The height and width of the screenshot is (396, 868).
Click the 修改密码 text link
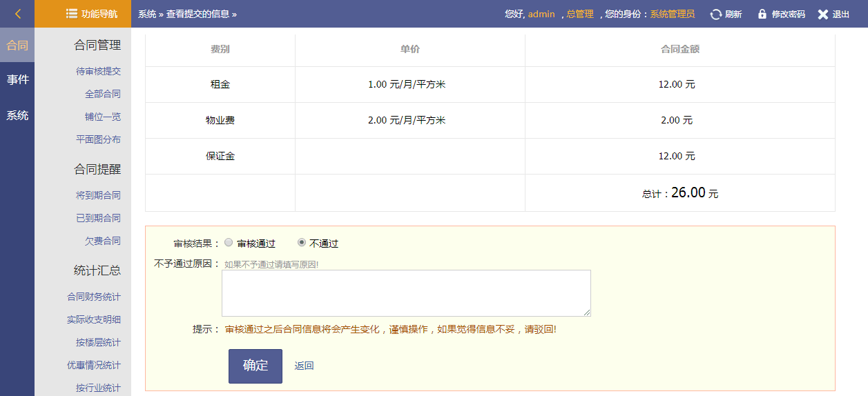[x=789, y=14]
